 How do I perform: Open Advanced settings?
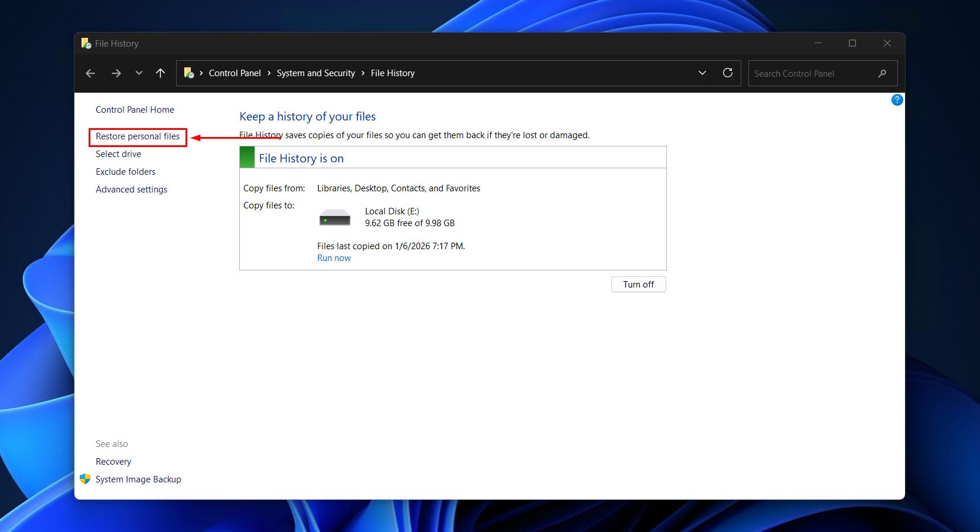click(131, 189)
